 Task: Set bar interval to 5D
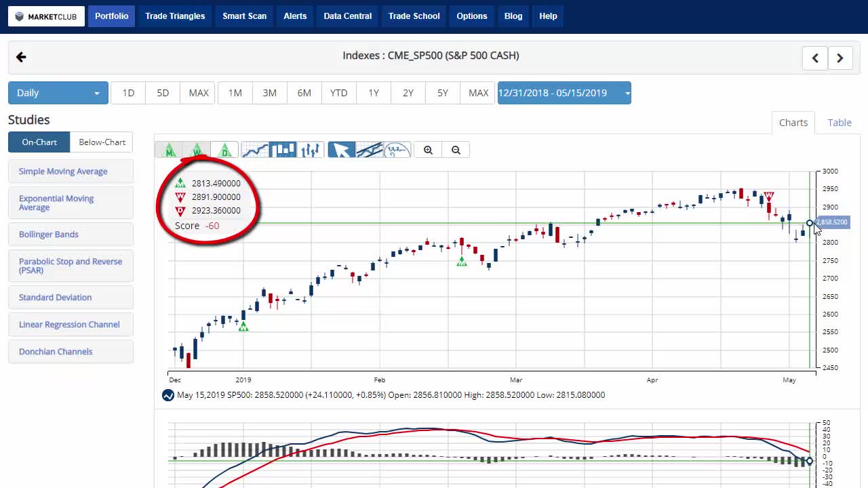[163, 93]
